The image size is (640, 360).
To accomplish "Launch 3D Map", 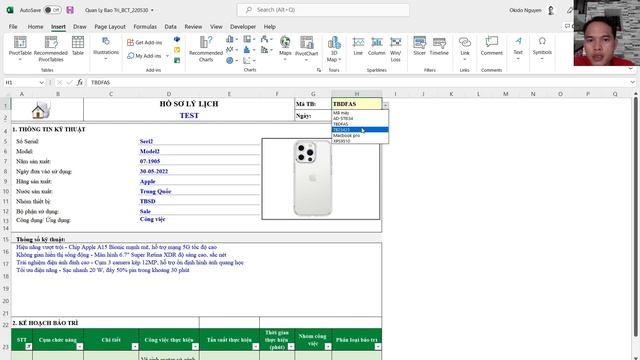I will tap(334, 49).
